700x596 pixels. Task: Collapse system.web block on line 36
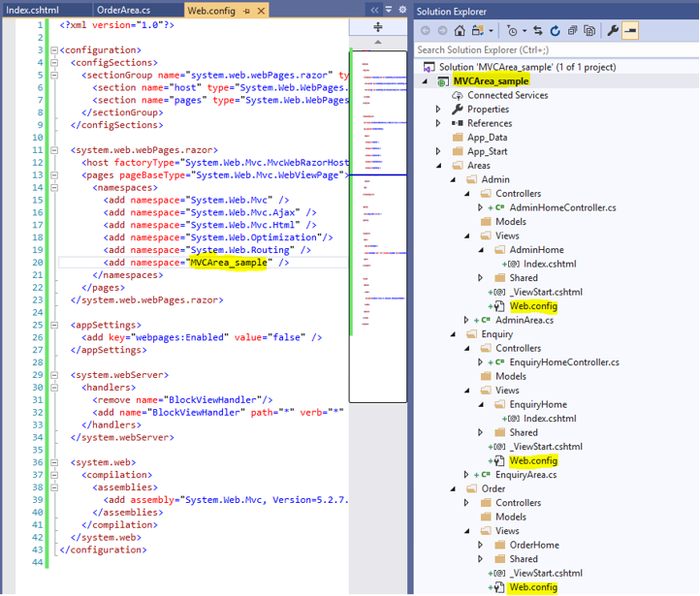coord(54,462)
